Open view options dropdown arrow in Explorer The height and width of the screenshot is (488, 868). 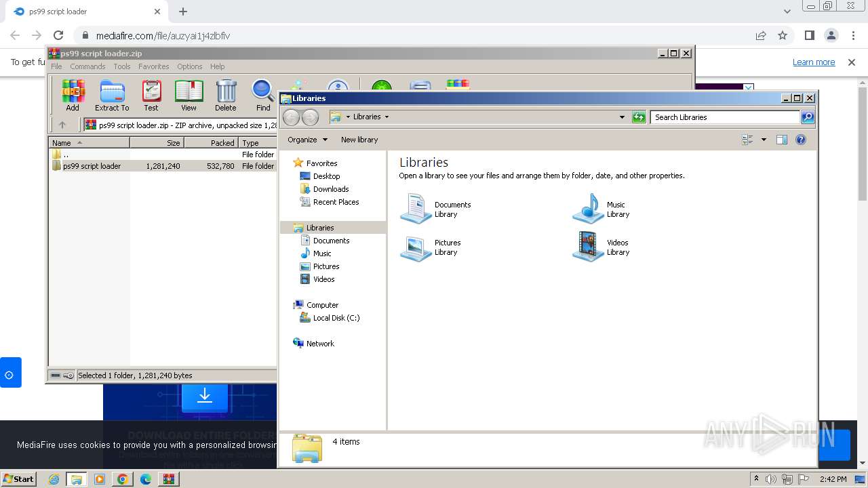coord(764,140)
